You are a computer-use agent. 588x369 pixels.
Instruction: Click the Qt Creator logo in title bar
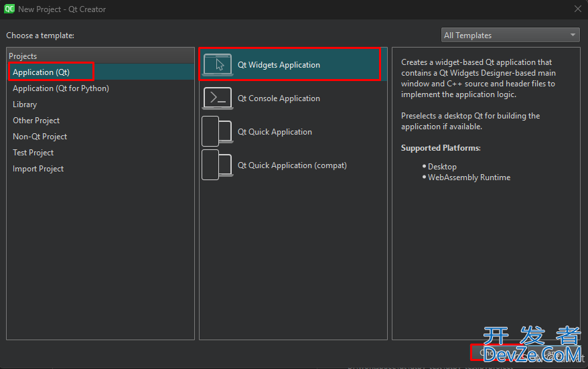[x=9, y=9]
